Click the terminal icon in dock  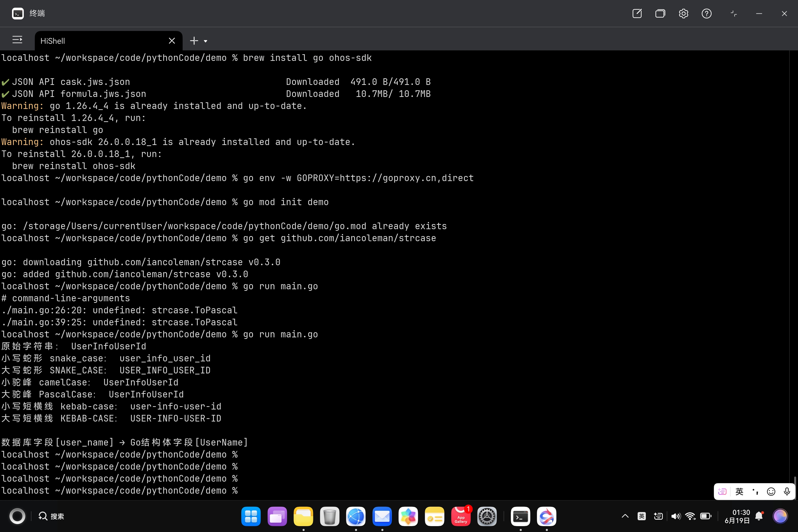[520, 516]
